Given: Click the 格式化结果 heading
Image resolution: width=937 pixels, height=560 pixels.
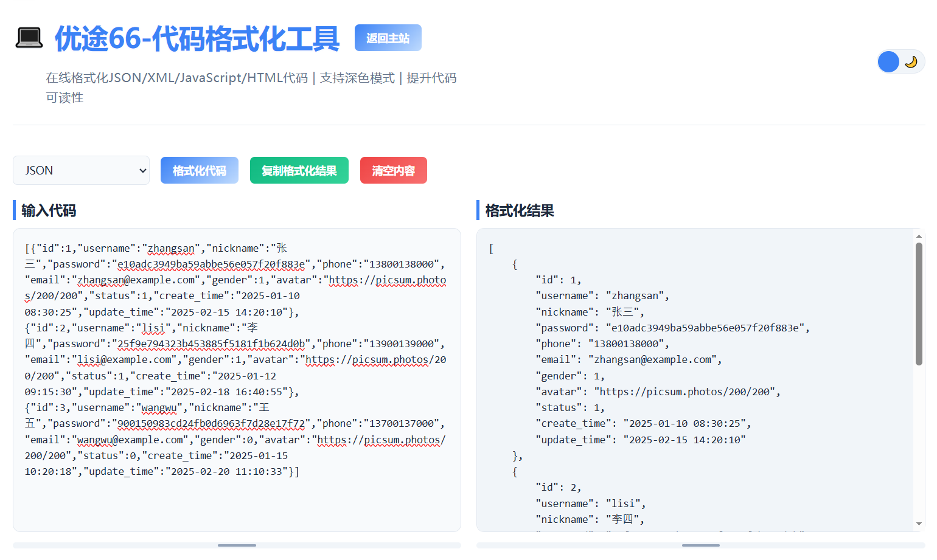Looking at the screenshot, I should [x=520, y=210].
